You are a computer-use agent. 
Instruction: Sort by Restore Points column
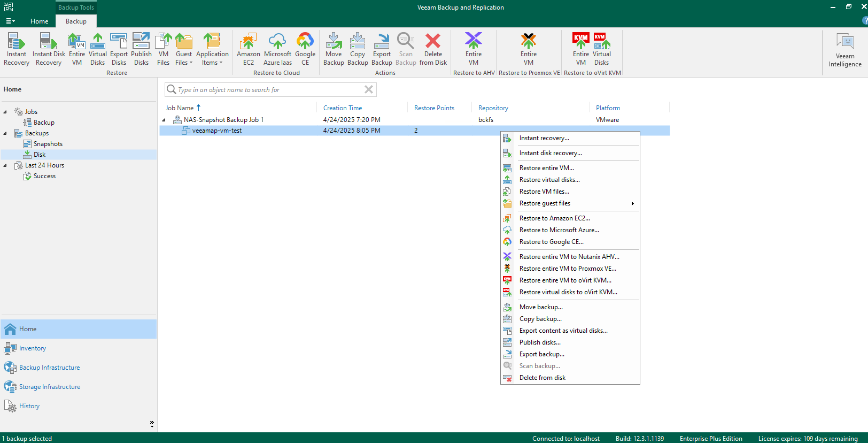pos(434,108)
